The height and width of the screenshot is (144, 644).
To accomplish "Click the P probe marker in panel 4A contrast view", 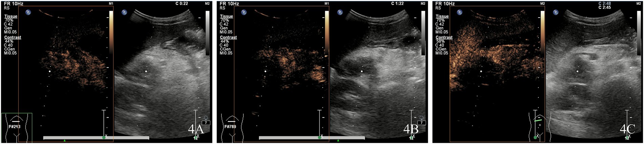I will coord(28,12).
